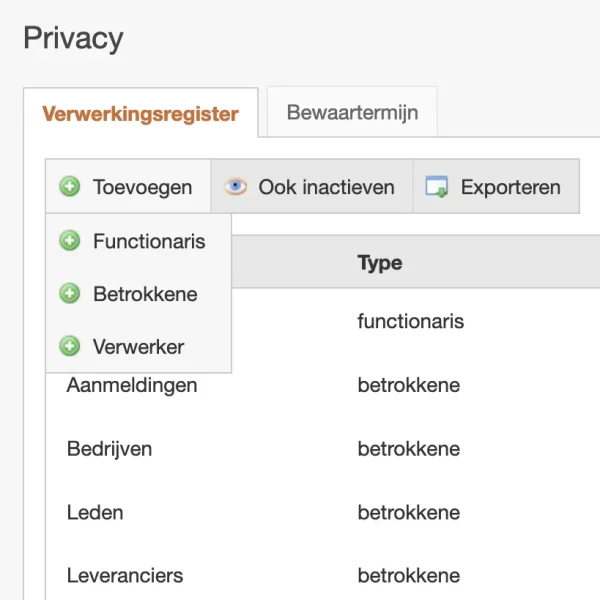Select the Leden entry in the register
Screen dimensions: 600x600
pos(95,513)
